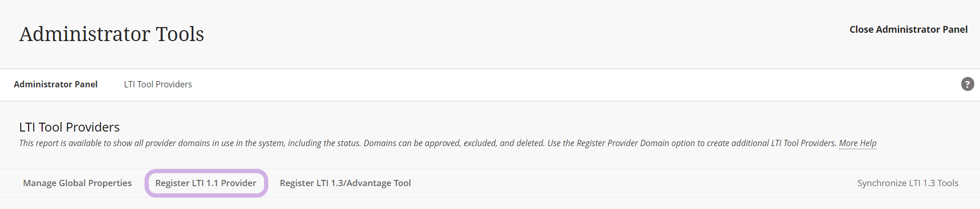This screenshot has width=980, height=209.
Task: Exit via Close Administrator Panel link
Action: click(908, 30)
